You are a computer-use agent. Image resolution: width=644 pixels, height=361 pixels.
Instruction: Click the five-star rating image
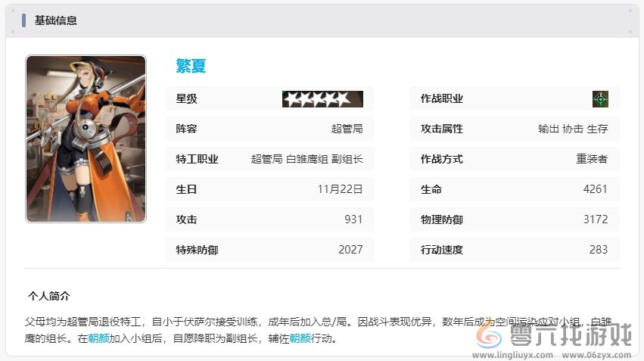(x=322, y=99)
